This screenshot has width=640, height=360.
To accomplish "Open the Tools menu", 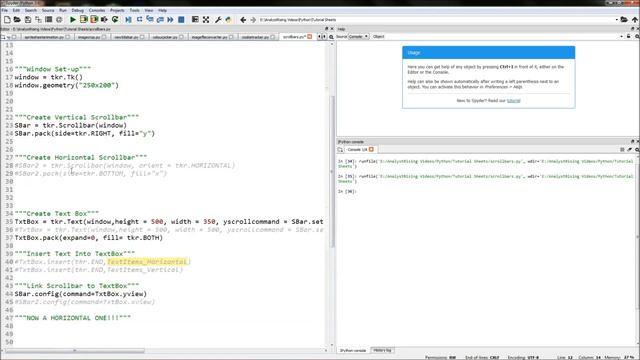I will [x=134, y=10].
